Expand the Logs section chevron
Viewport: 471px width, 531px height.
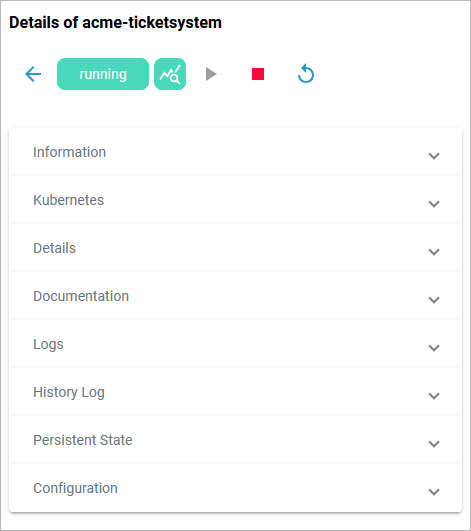tap(434, 348)
